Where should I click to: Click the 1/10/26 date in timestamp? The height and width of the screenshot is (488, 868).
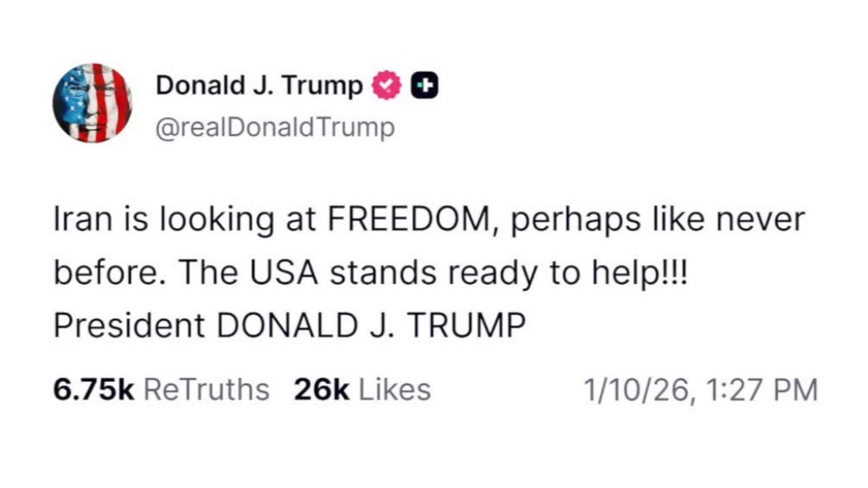click(x=637, y=389)
